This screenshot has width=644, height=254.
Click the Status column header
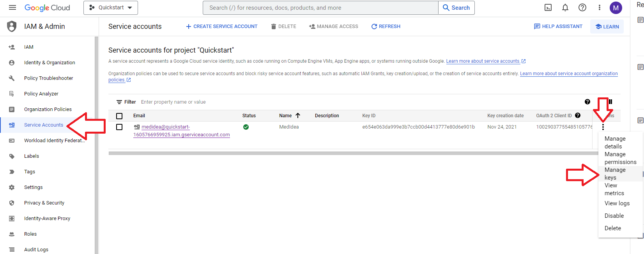point(249,116)
